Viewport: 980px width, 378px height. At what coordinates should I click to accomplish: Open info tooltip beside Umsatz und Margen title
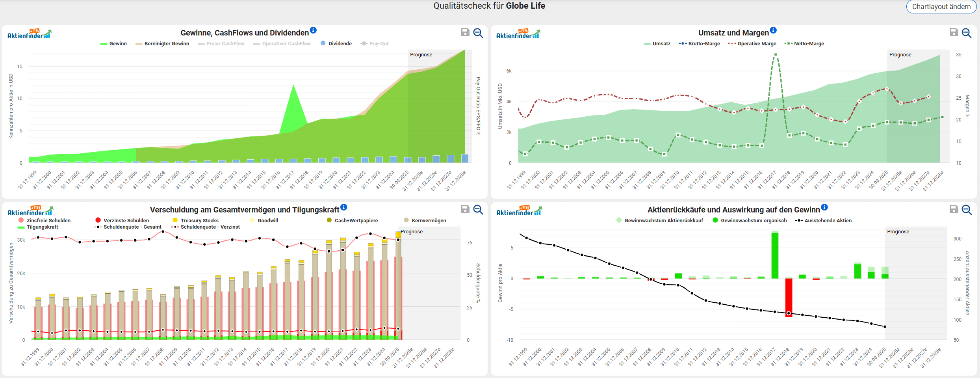(x=773, y=30)
